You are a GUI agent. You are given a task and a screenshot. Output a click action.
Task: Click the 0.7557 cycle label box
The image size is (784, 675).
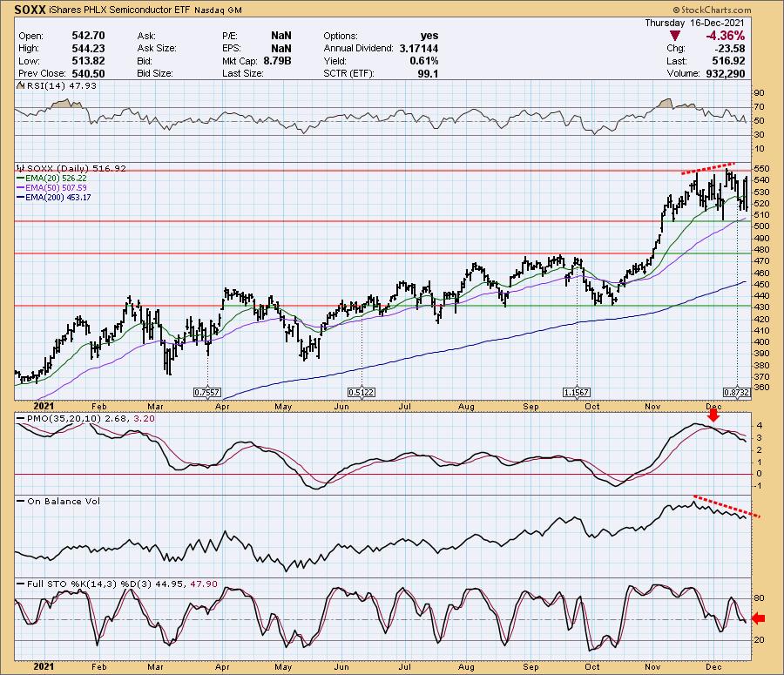tap(207, 393)
